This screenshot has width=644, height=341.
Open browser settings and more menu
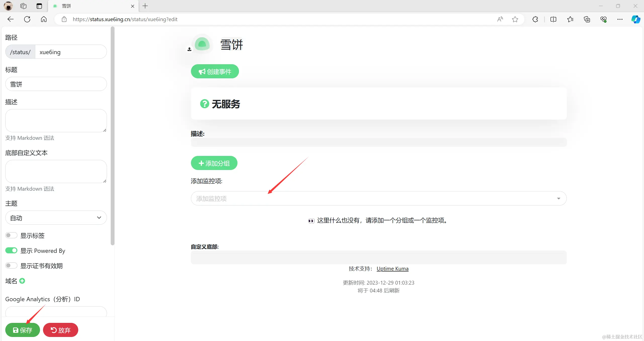[620, 19]
